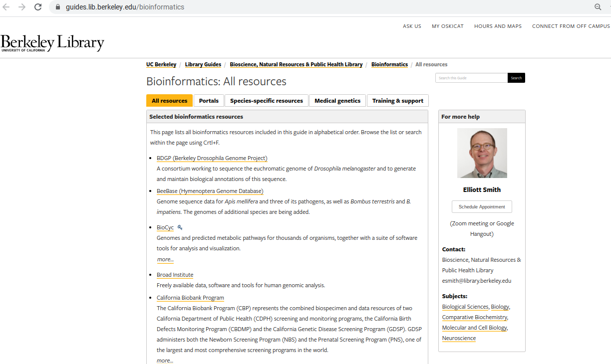Open the Biological Sciences subject link

(465, 307)
